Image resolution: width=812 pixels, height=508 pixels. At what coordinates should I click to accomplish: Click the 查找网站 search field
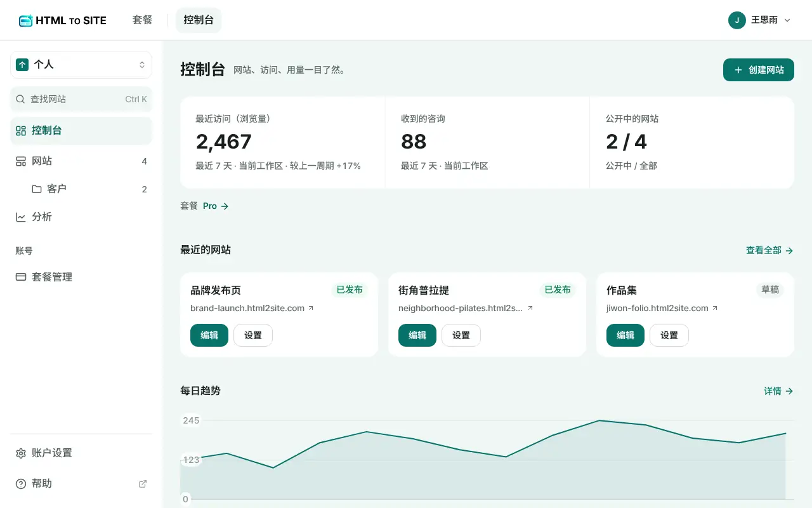[81, 99]
